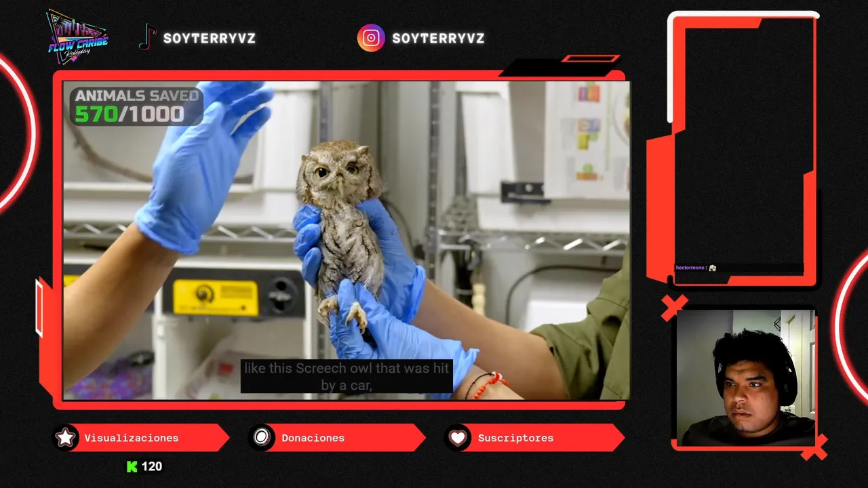Click the star icon beside Visualizaciones
Viewport: 868px width, 488px height.
(x=65, y=438)
